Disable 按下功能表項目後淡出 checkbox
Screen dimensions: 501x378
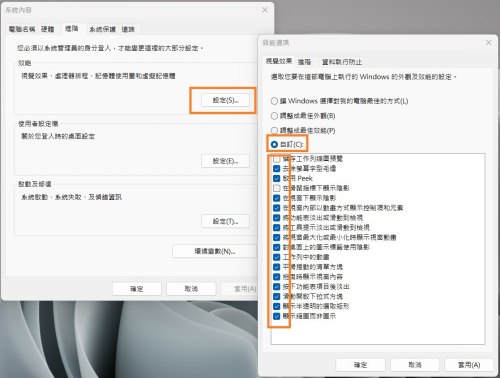pyautogui.click(x=276, y=287)
